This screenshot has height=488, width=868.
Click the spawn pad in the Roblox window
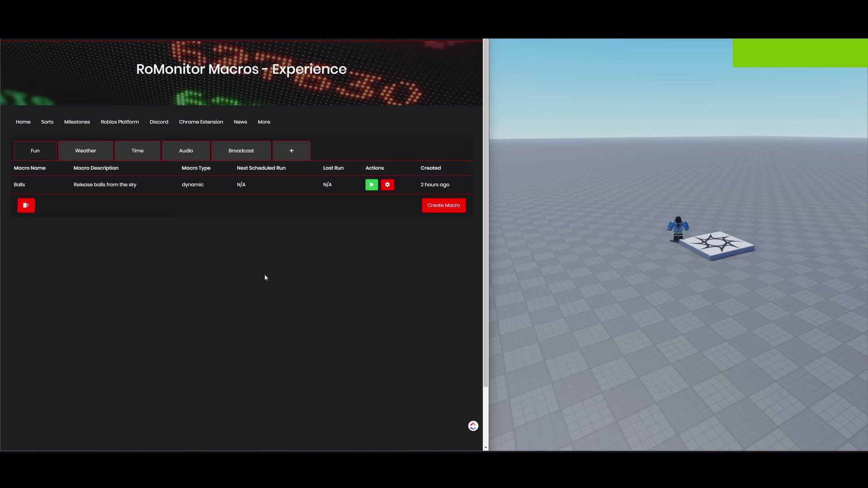717,245
